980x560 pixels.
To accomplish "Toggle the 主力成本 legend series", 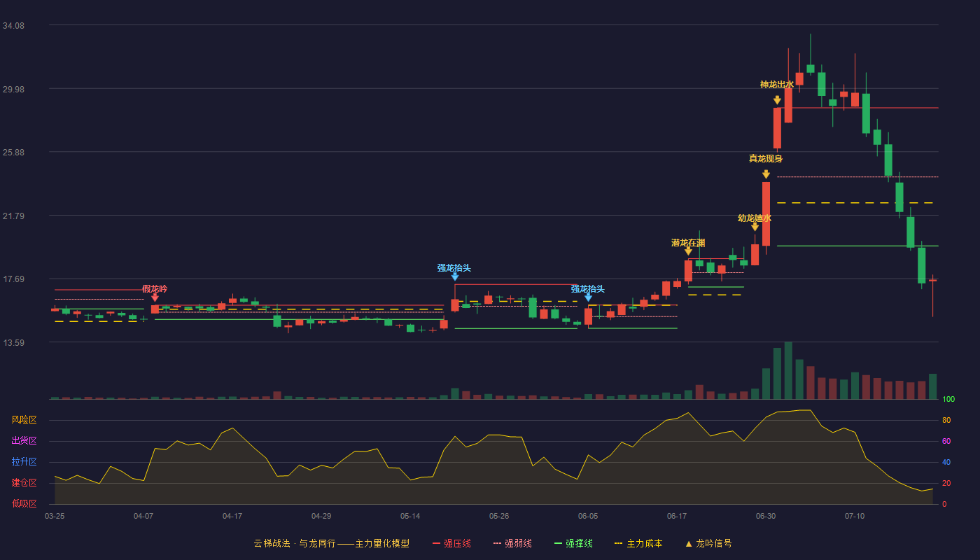I will [x=638, y=543].
